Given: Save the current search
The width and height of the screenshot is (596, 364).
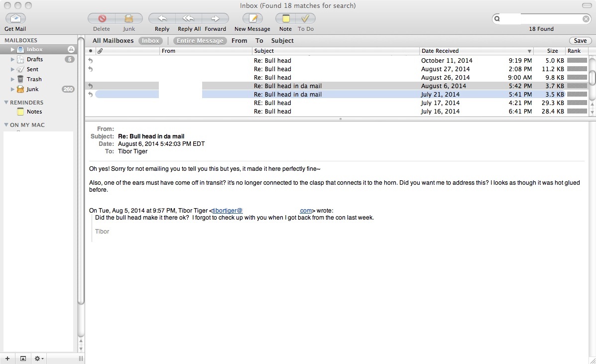Looking at the screenshot, I should (580, 41).
